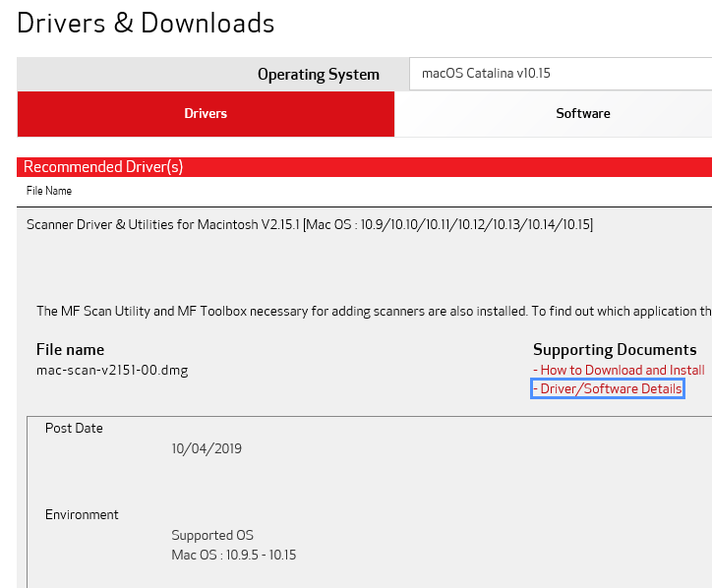Click the File Name column header
Image resolution: width=712 pixels, height=588 pixels.
(49, 191)
